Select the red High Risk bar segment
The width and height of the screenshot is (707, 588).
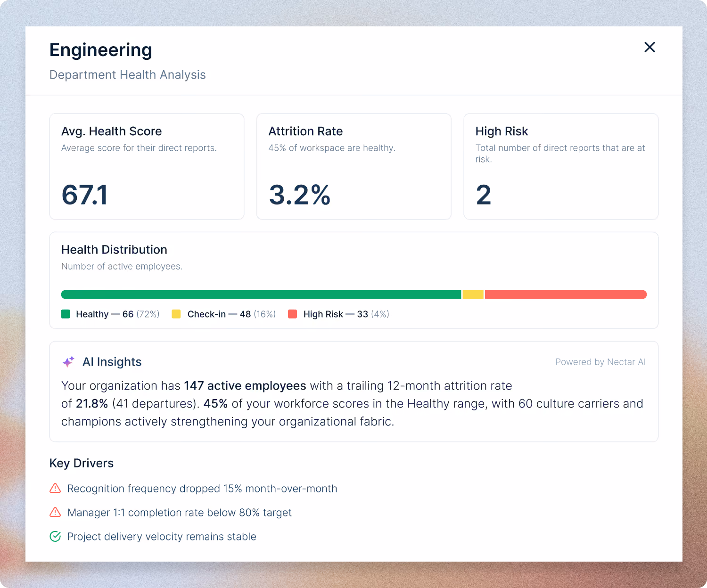tap(566, 294)
